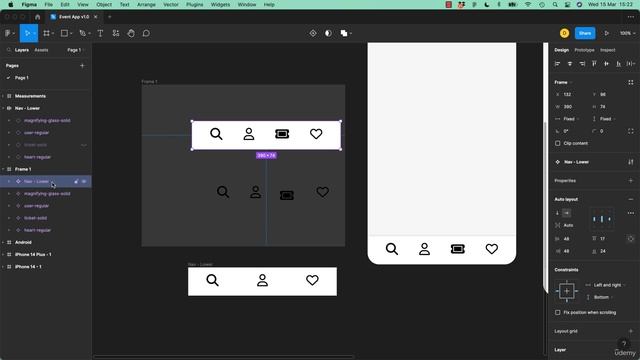
Task: Toggle lock on selected Nav - Lower layer
Action: click(x=76, y=181)
